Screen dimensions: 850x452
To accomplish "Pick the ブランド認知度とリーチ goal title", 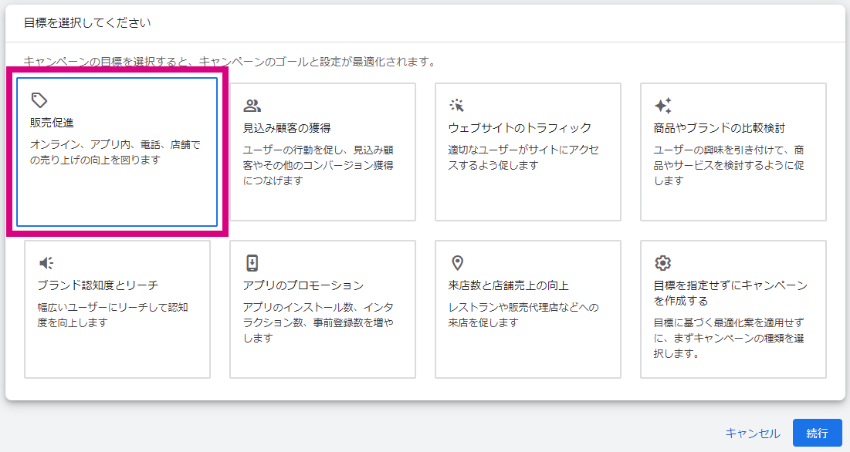I will [x=98, y=285].
